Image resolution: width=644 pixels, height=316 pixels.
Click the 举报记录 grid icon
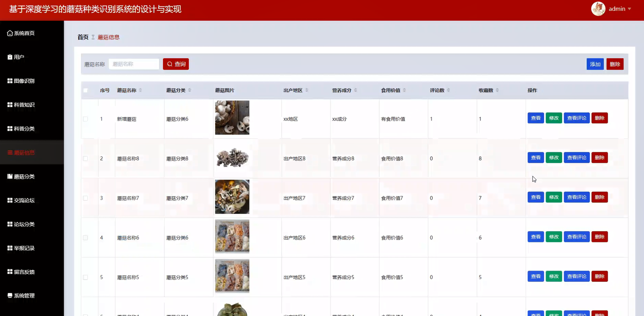pos(10,248)
